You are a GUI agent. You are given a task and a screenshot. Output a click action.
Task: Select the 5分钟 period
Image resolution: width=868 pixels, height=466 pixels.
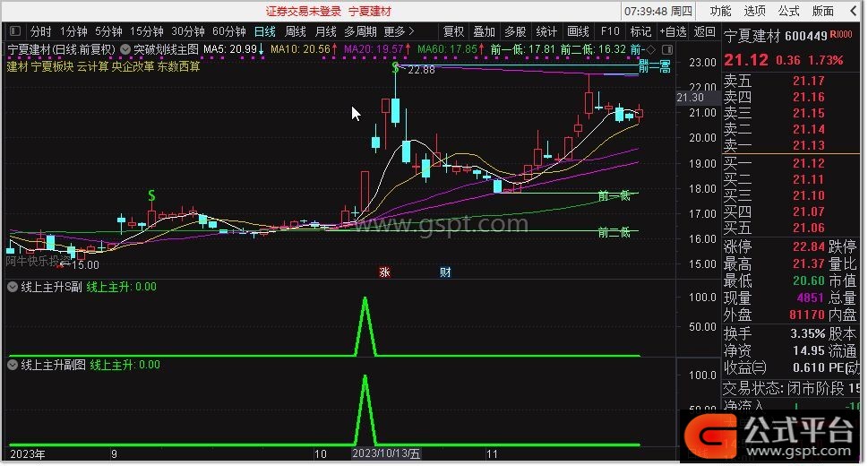pyautogui.click(x=108, y=31)
